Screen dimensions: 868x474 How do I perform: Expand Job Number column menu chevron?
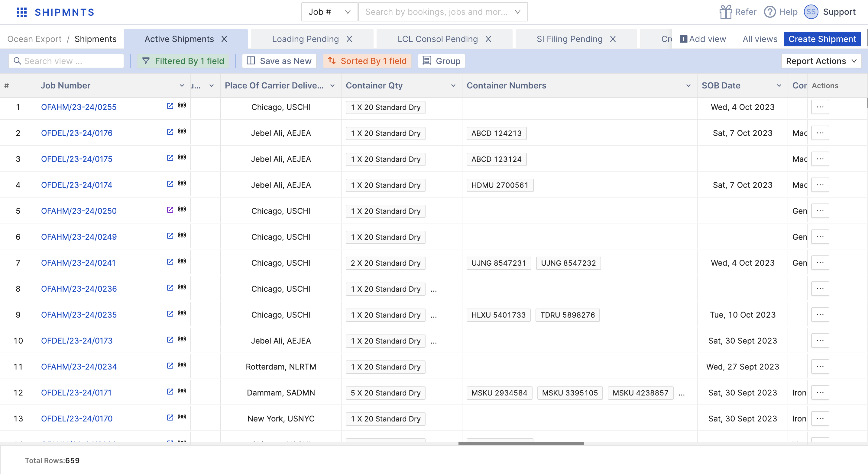coord(182,85)
